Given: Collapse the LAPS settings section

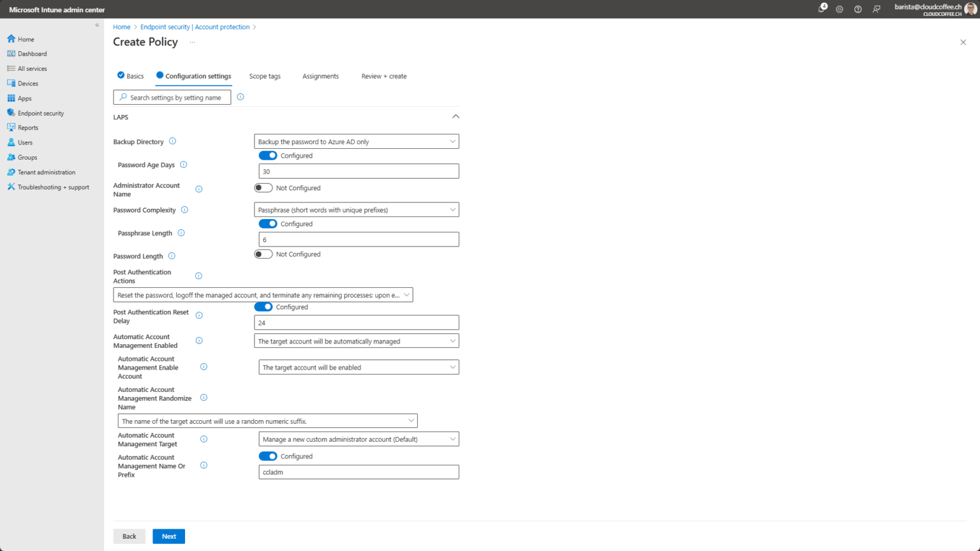Looking at the screenshot, I should tap(456, 116).
